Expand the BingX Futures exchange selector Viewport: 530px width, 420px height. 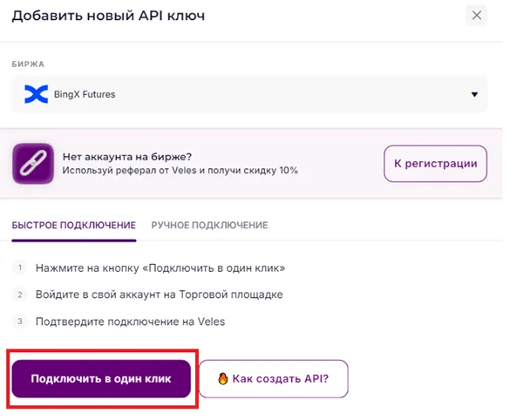point(248,94)
